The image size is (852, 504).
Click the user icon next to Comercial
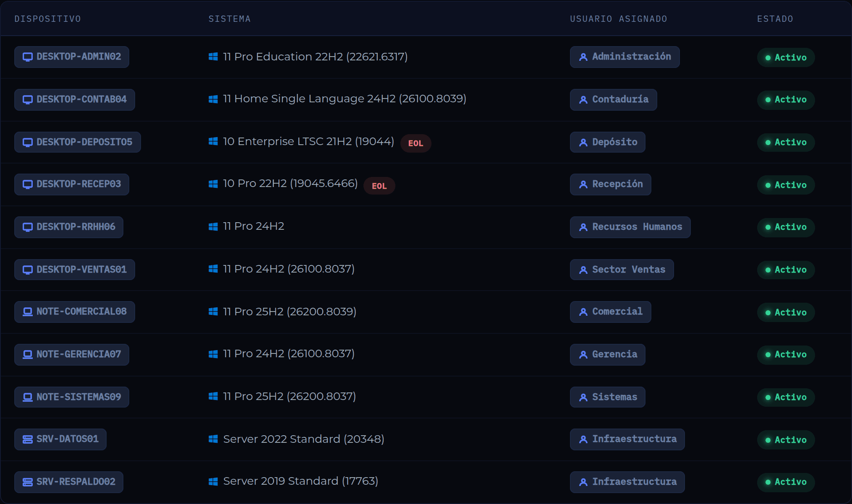(x=583, y=312)
